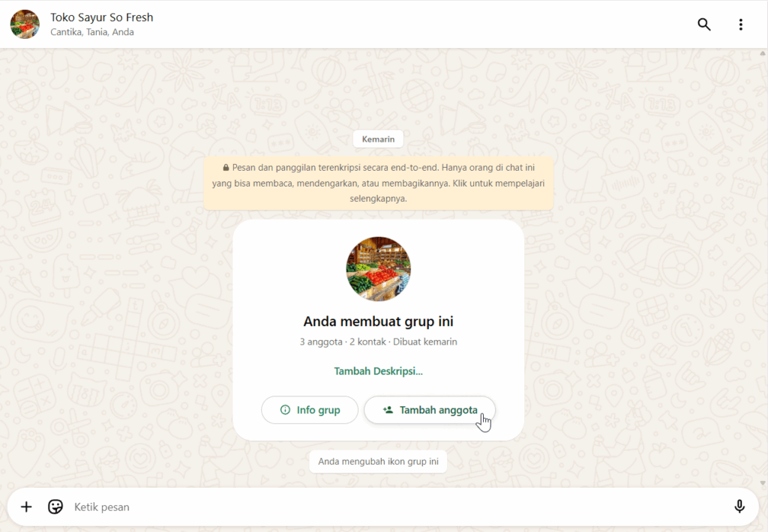Open the end-to-end encryption notice banner
This screenshot has height=532, width=768.
coord(378,183)
